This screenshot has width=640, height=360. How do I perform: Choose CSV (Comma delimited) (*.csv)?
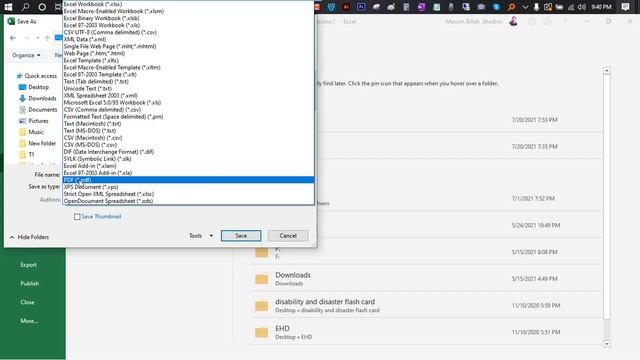point(188,109)
